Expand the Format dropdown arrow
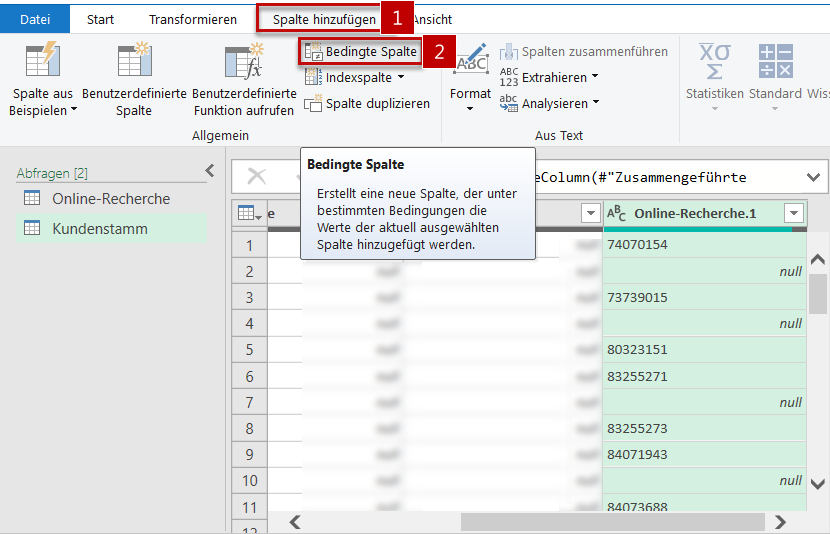 (x=470, y=109)
